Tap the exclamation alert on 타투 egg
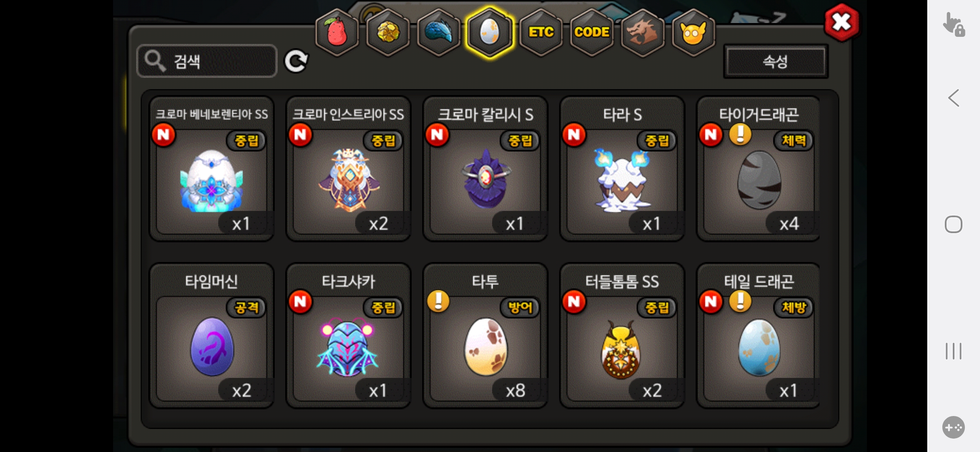 click(438, 301)
